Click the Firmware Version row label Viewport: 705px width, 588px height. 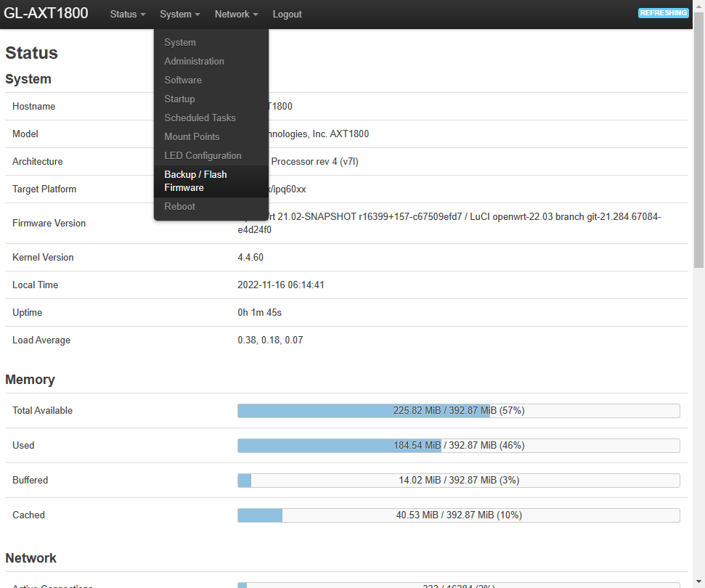click(x=49, y=223)
